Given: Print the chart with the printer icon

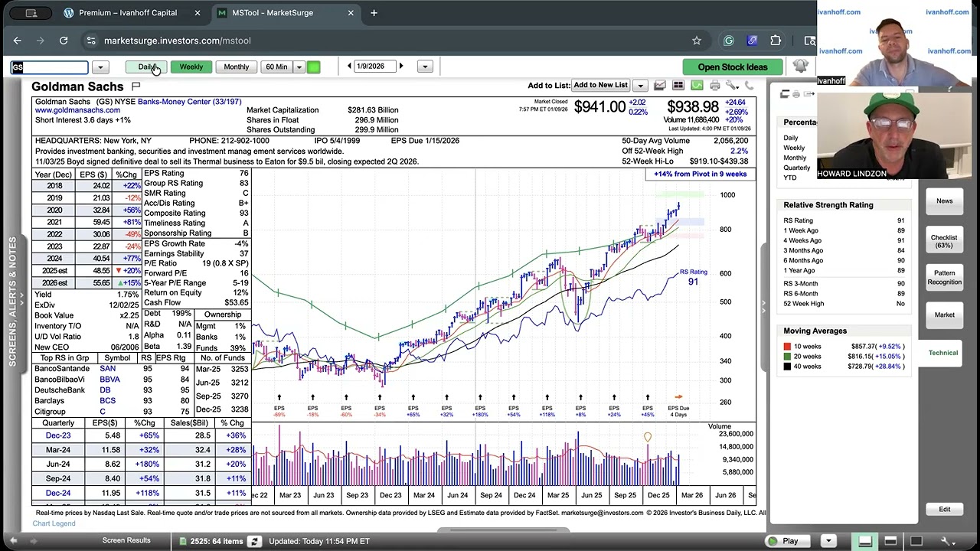Looking at the screenshot, I should 715,86.
